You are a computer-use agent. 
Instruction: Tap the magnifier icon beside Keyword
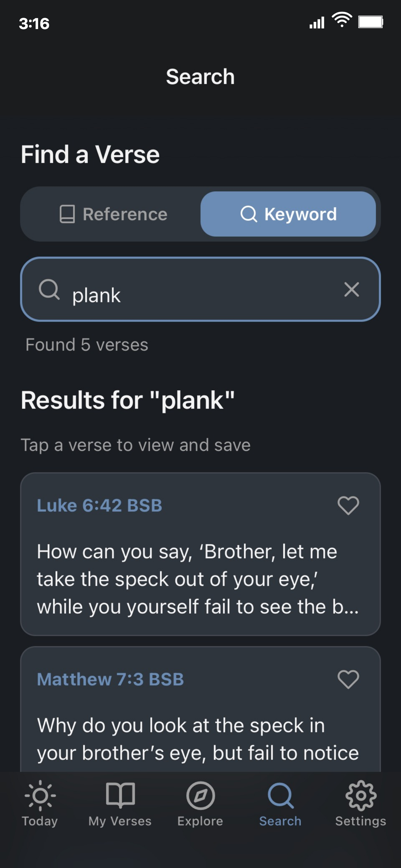(x=249, y=214)
